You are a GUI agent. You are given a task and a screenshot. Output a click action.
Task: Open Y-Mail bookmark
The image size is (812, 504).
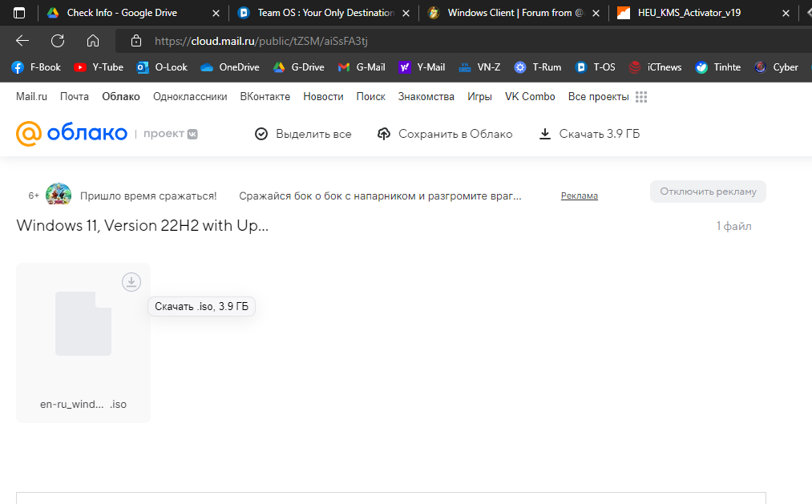click(x=422, y=67)
